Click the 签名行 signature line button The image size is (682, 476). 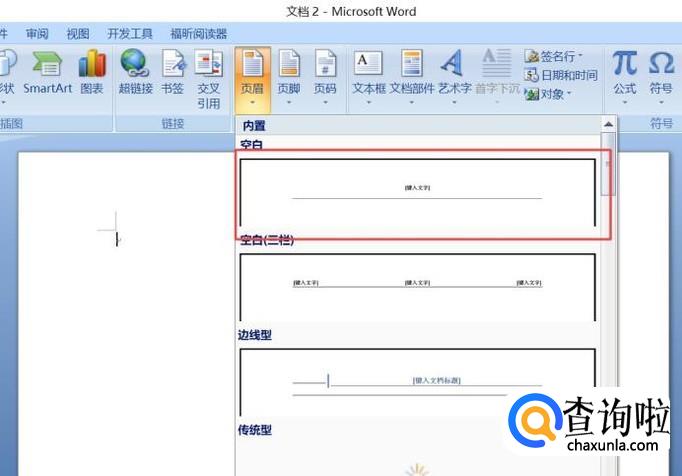point(553,57)
